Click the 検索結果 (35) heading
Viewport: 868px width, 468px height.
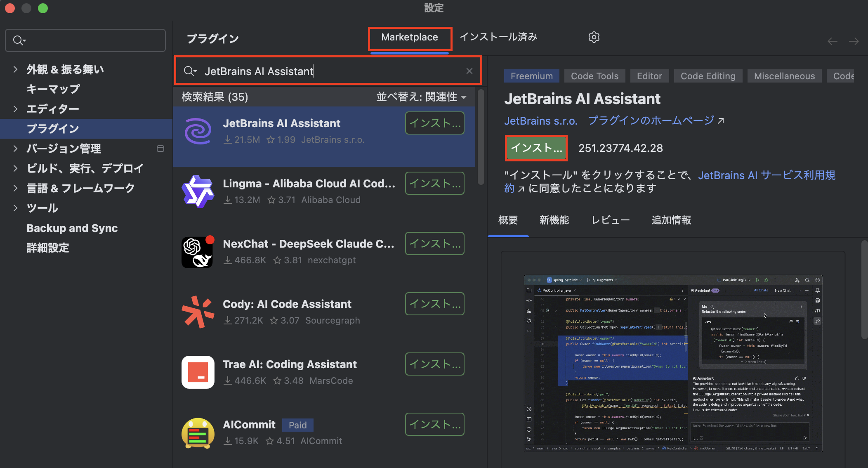215,97
